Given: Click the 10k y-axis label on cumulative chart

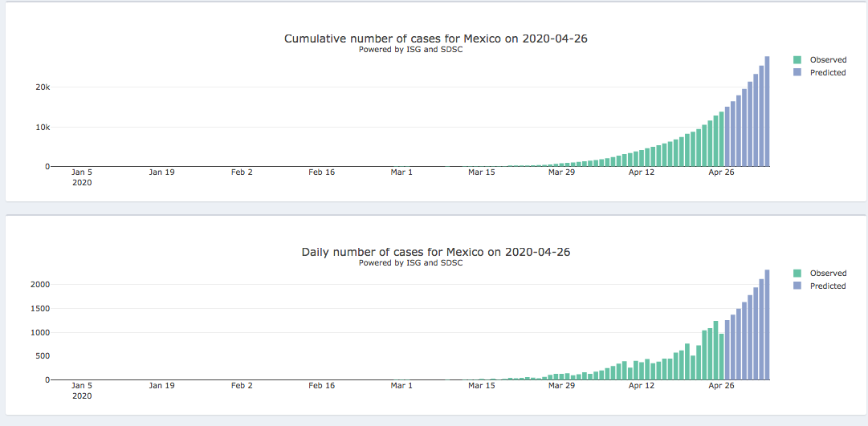Looking at the screenshot, I should point(41,127).
